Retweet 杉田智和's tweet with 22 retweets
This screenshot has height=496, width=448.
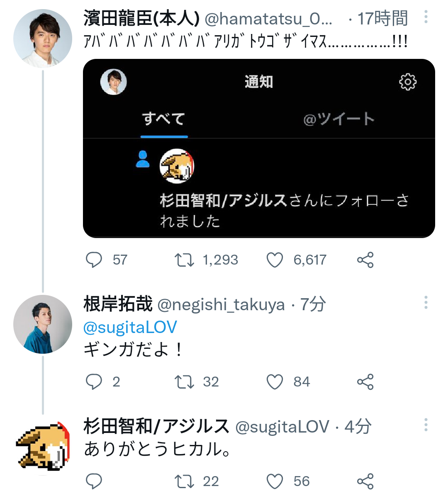[x=184, y=481]
